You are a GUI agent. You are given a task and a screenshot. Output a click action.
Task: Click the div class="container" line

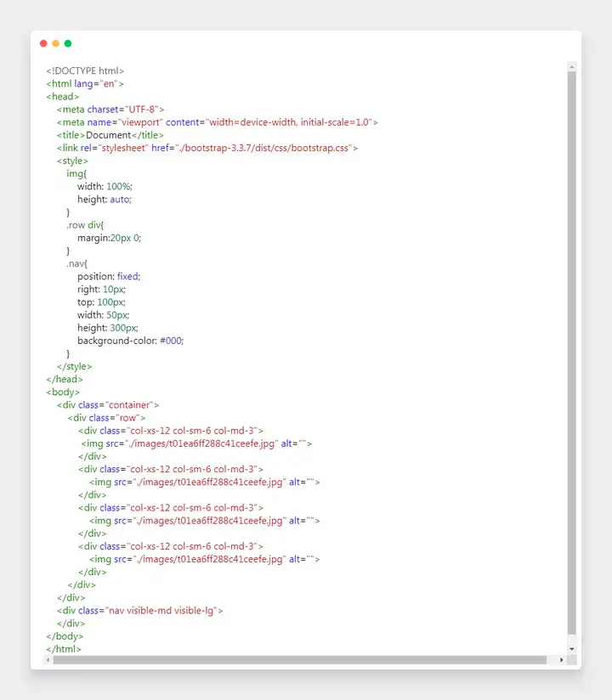point(108,405)
